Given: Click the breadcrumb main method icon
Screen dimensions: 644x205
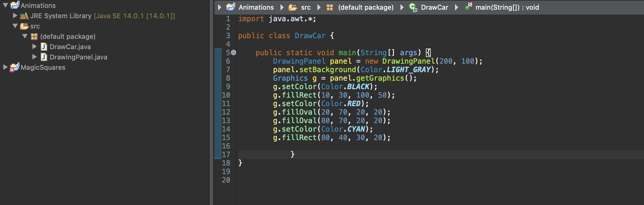Looking at the screenshot, I should click(468, 6).
